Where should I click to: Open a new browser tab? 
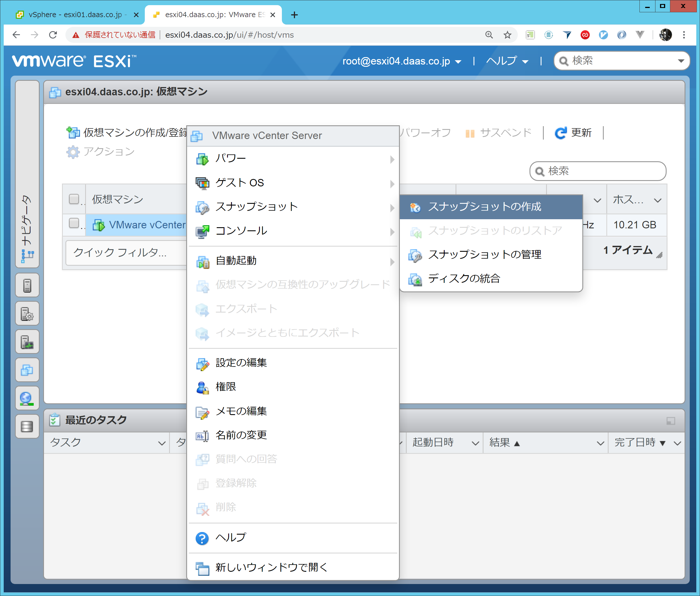click(x=295, y=15)
